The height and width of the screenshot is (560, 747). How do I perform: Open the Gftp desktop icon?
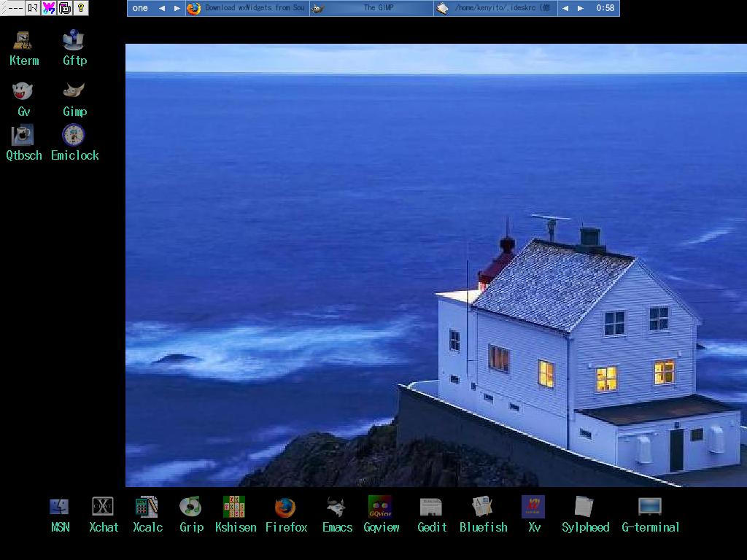pos(74,41)
